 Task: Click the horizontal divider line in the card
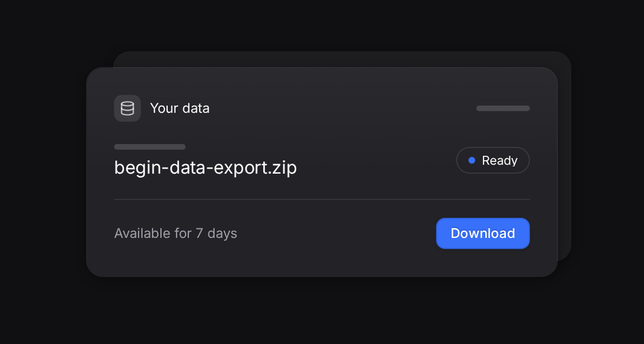click(x=322, y=199)
